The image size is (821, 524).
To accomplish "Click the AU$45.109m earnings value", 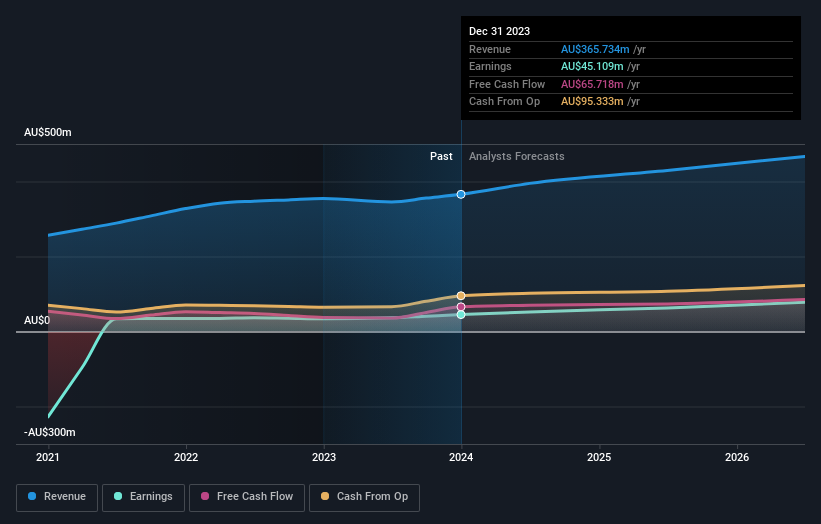I will tap(592, 66).
